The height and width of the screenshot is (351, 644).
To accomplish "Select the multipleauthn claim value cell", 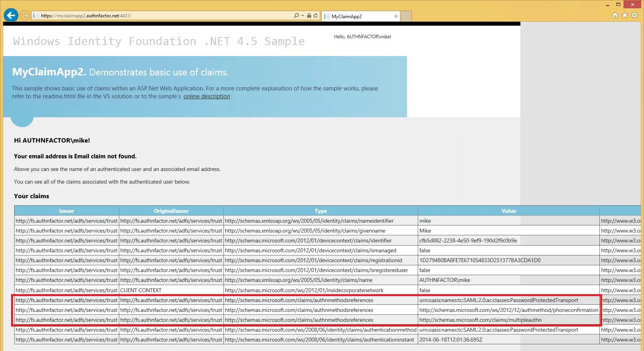I will click(x=509, y=320).
